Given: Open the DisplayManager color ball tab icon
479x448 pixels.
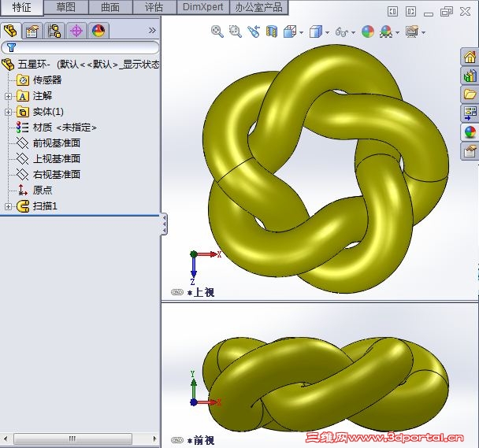Looking at the screenshot, I should point(98,31).
